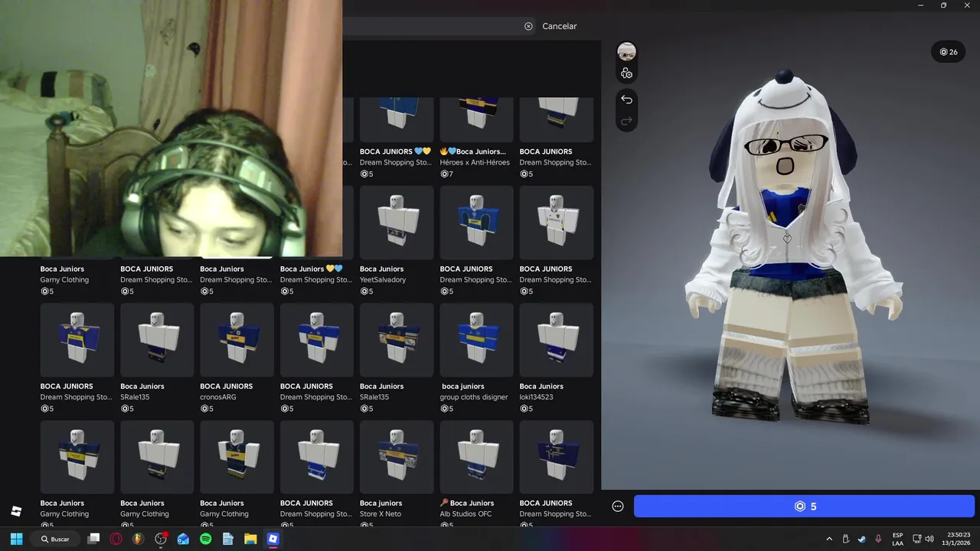This screenshot has height=551, width=980.
Task: Select the group cloths disigner shirt thumbnail
Action: 476,340
